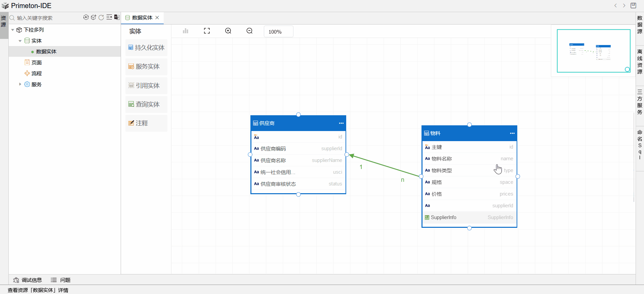
Task: Click the 调试信息 debug icon
Action: click(x=16, y=280)
